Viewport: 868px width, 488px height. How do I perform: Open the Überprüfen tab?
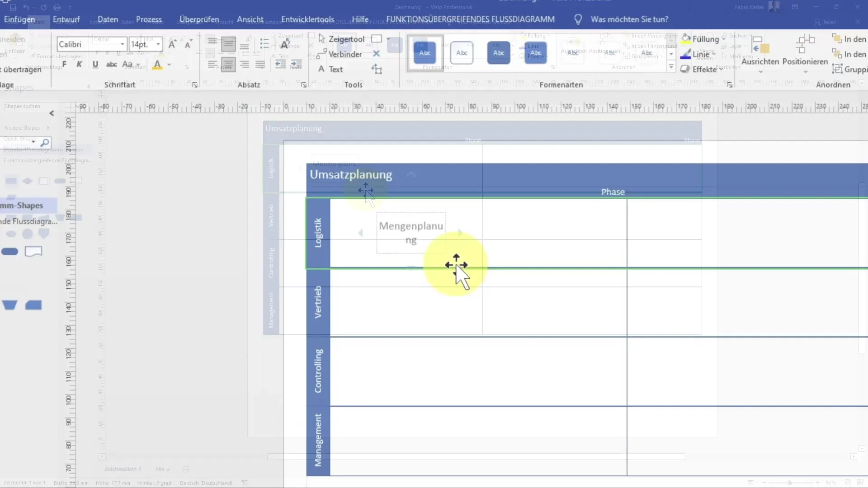(199, 19)
